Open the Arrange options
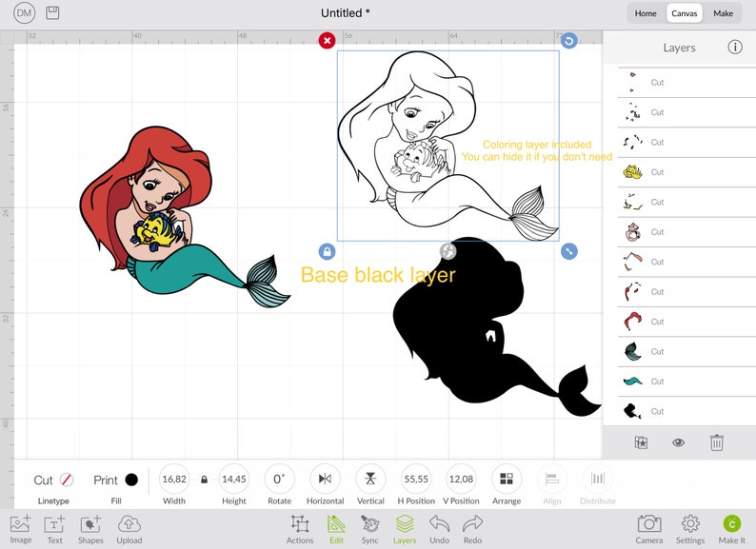 [x=507, y=480]
